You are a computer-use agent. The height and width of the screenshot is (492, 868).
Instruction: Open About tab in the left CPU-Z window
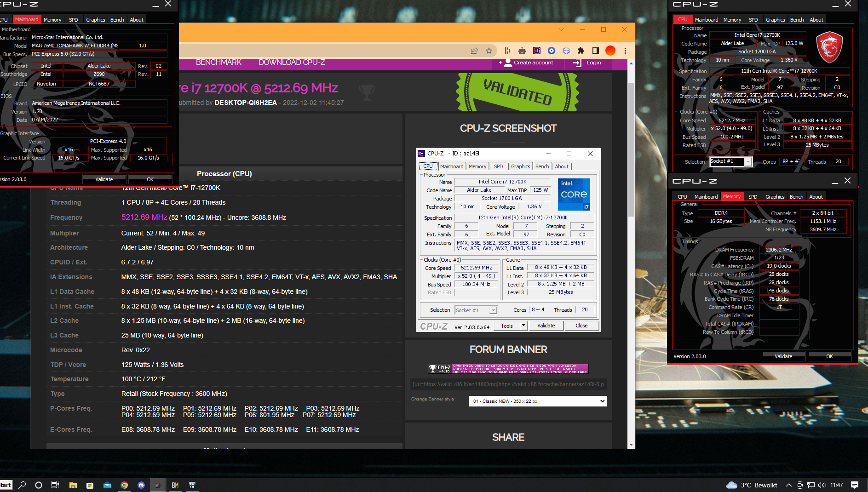pyautogui.click(x=137, y=20)
